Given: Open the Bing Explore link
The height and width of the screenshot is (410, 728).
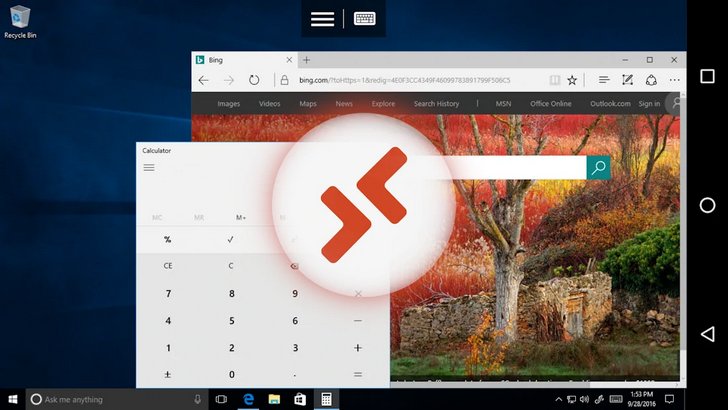Looking at the screenshot, I should click(x=383, y=104).
